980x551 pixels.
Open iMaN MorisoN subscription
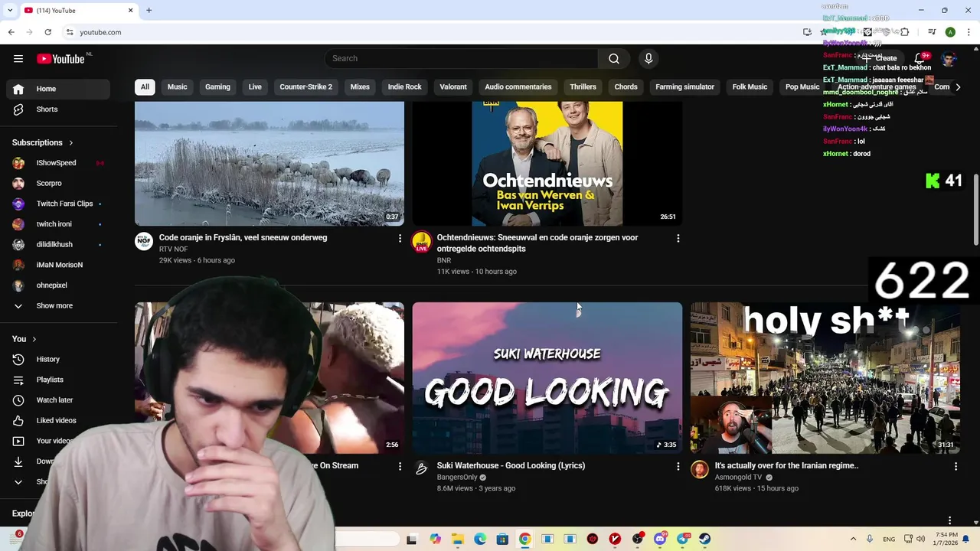click(x=58, y=265)
